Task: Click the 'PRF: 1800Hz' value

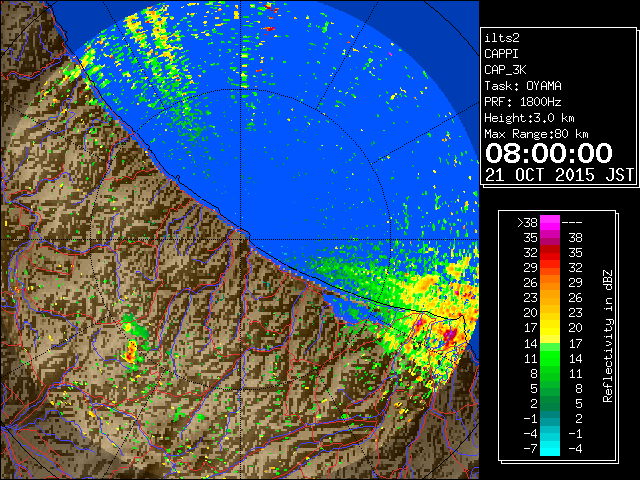Action: pos(523,102)
